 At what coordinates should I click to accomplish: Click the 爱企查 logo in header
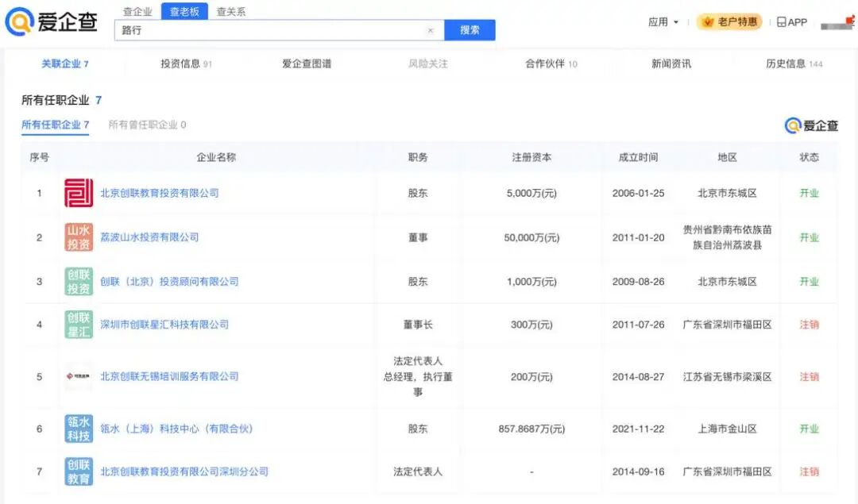pos(52,22)
